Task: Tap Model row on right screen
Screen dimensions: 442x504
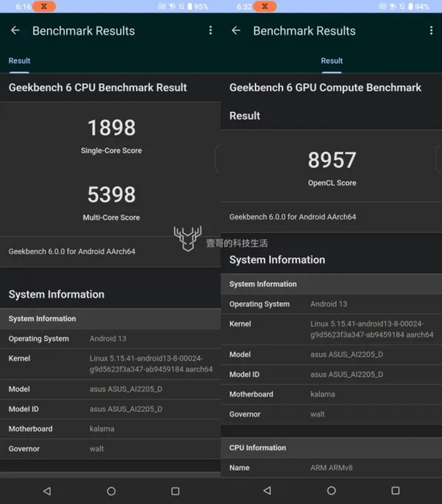Action: pyautogui.click(x=331, y=354)
